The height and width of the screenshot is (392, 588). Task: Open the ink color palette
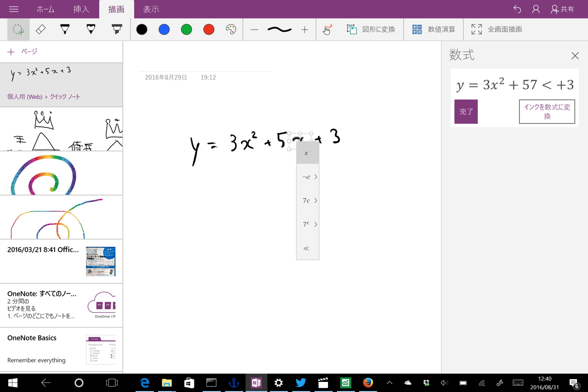(231, 29)
